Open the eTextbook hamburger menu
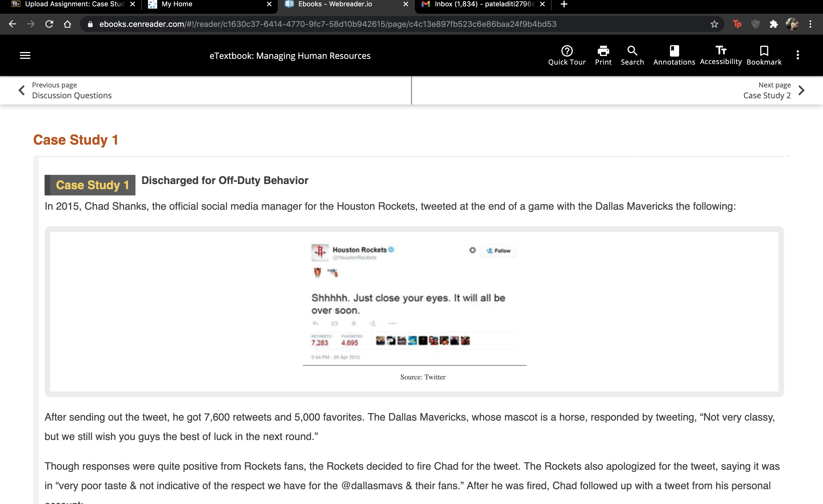 25,55
